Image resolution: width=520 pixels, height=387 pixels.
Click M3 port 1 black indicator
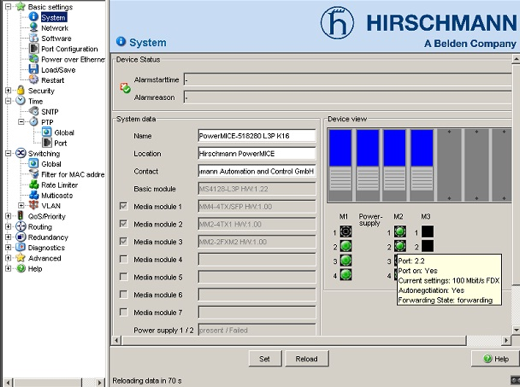(x=428, y=231)
